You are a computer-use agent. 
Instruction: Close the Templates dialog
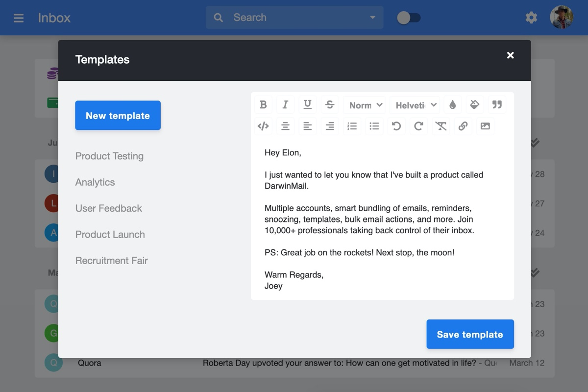click(x=510, y=55)
